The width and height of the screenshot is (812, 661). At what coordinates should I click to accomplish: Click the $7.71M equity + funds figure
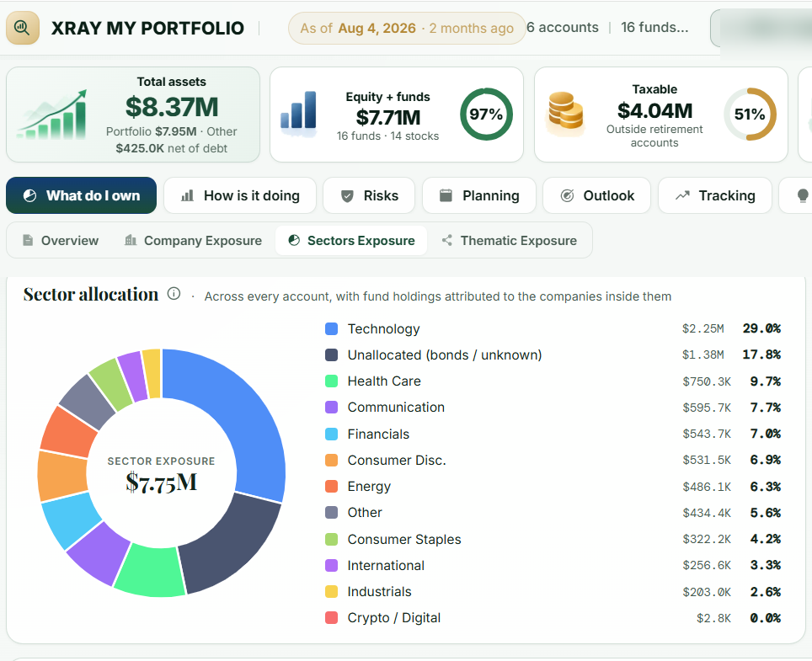pyautogui.click(x=387, y=118)
